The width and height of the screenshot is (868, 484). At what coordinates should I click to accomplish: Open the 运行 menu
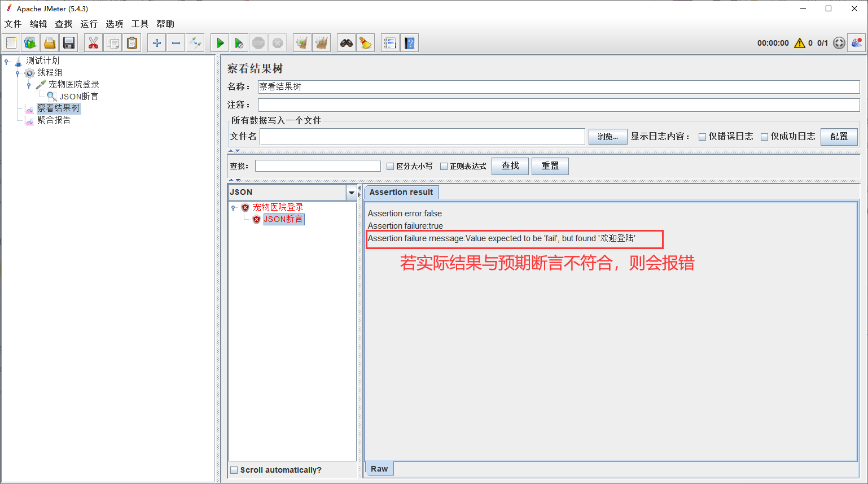click(x=89, y=24)
